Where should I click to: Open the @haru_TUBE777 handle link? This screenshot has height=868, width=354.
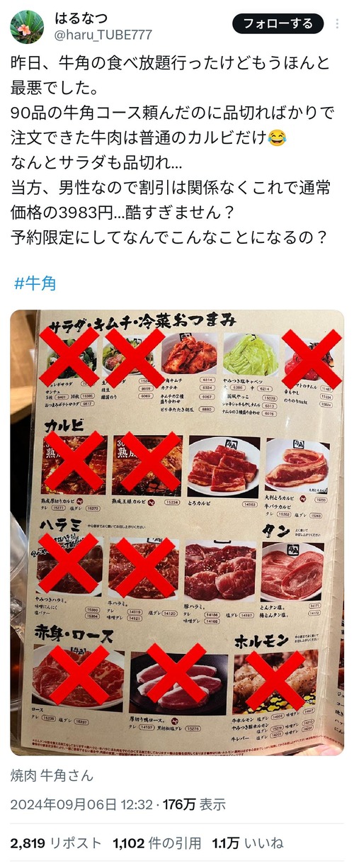103,34
